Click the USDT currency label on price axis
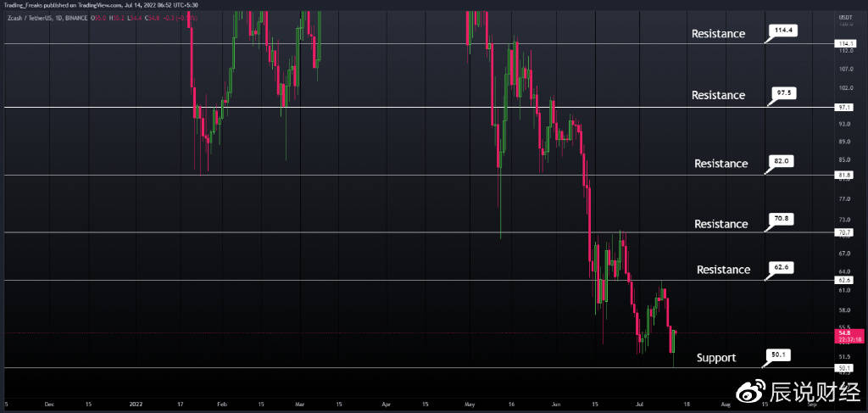The image size is (868, 413). [x=845, y=17]
